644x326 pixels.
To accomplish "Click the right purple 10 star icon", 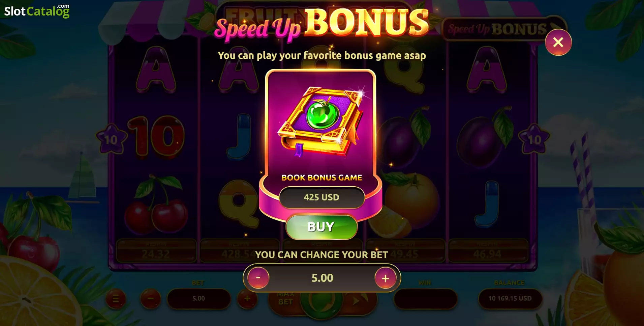I will click(x=534, y=139).
